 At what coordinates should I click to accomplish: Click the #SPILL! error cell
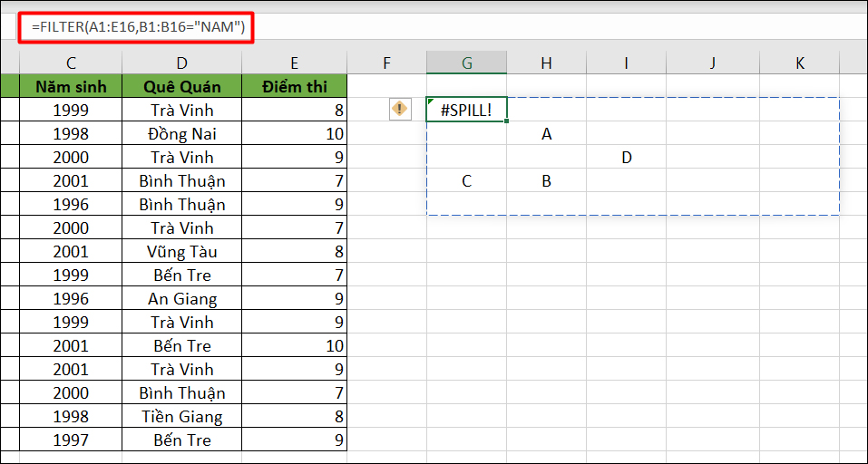pyautogui.click(x=467, y=110)
